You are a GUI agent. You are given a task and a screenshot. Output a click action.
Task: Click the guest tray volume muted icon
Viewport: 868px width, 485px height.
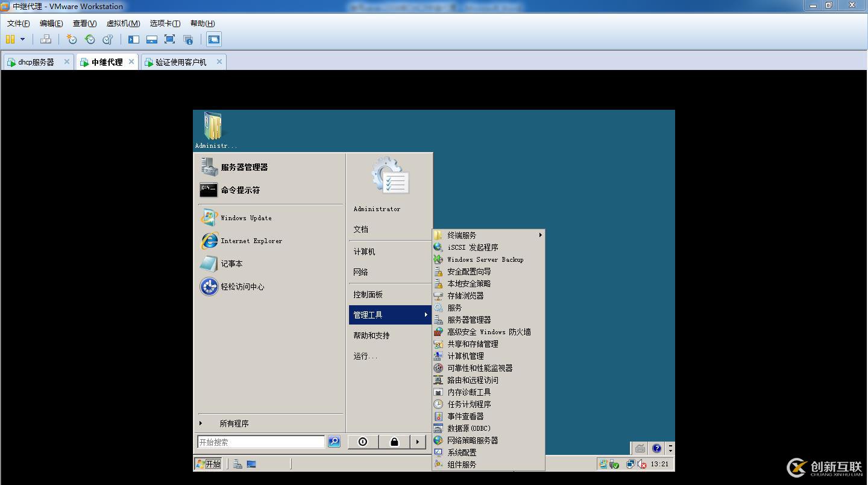[x=641, y=464]
